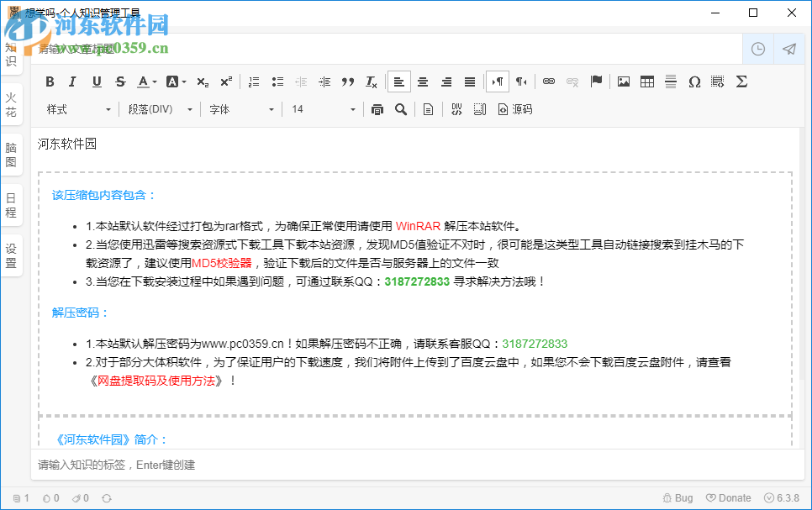The height and width of the screenshot is (510, 812).
Task: Click the Donate link in the status bar
Action: pyautogui.click(x=728, y=497)
